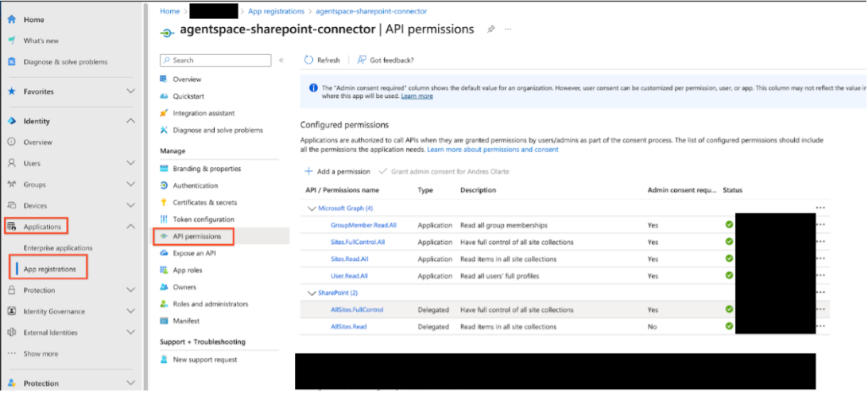Click the Identity Governance icon
The height and width of the screenshot is (393, 868).
[12, 311]
